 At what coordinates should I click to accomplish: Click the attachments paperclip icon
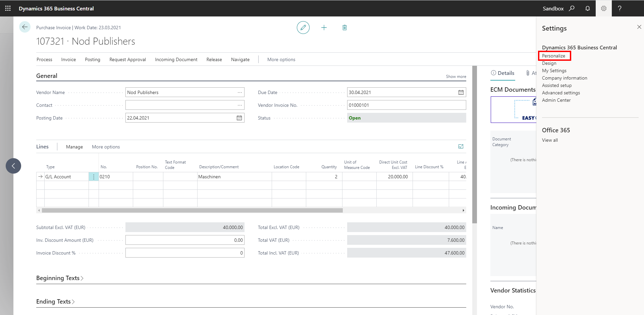[528, 73]
